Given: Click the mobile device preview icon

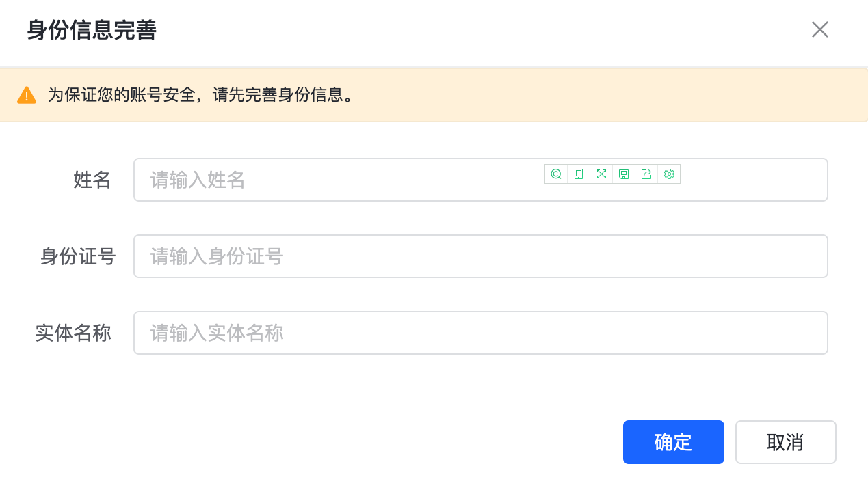Looking at the screenshot, I should pos(578,174).
